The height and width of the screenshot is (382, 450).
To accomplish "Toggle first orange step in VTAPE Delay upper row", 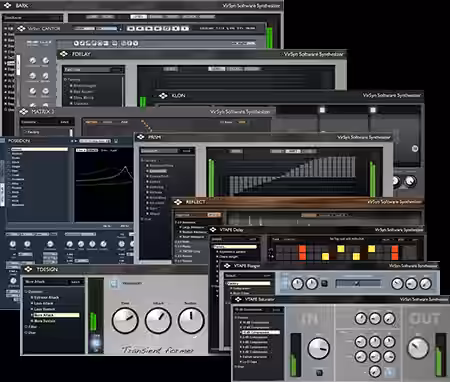I will click(302, 249).
